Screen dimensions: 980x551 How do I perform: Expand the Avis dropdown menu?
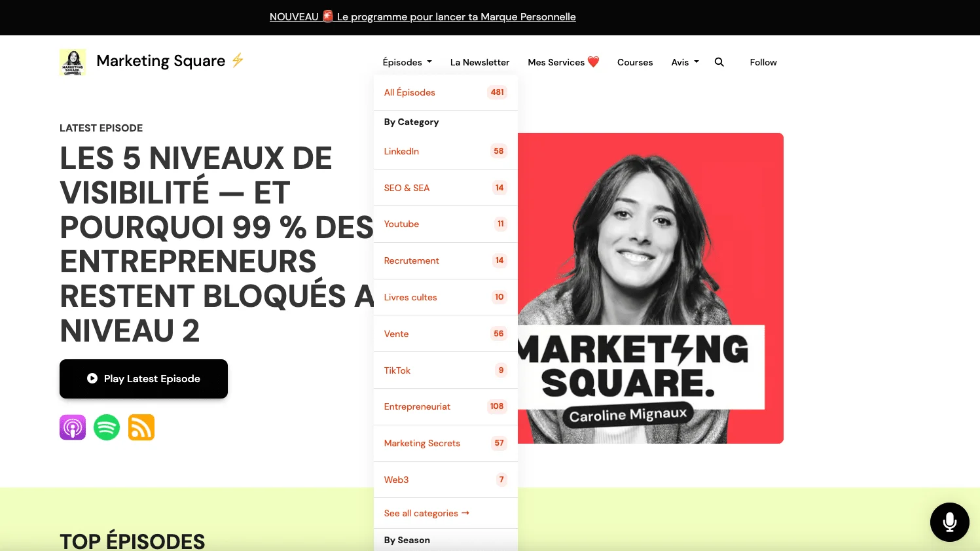(685, 62)
